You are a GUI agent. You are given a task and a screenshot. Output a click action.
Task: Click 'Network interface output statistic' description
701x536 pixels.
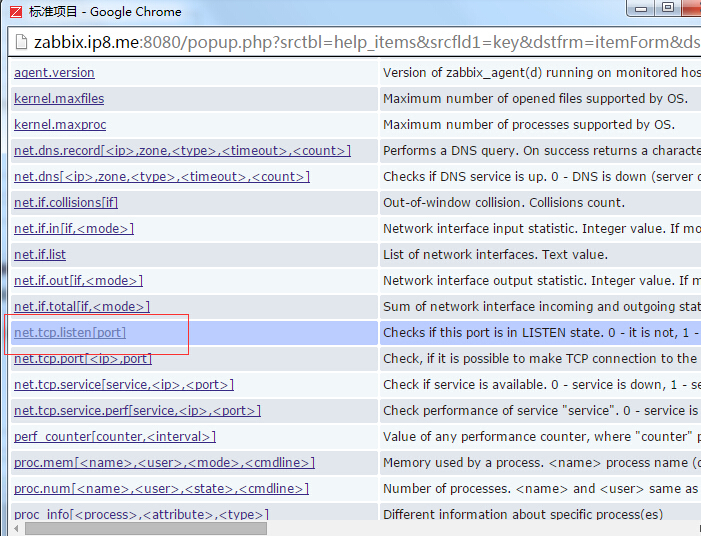[x=542, y=280]
